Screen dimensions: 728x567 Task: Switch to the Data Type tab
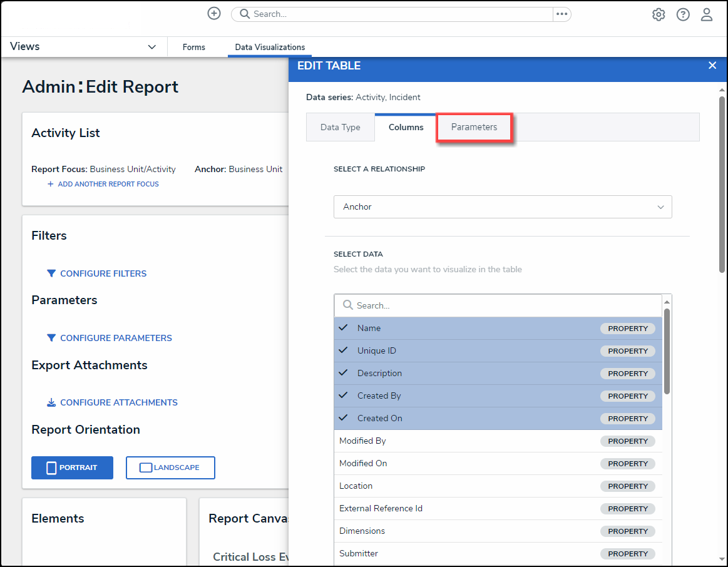pyautogui.click(x=340, y=127)
